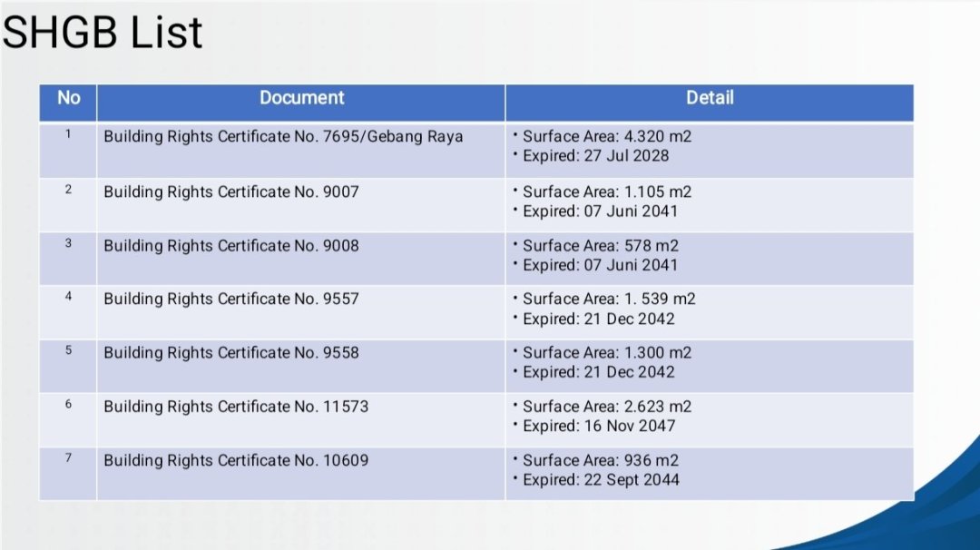Viewport: 980px width, 550px height.
Task: Click Building Rights Certificate No. 11573
Action: pos(236,407)
